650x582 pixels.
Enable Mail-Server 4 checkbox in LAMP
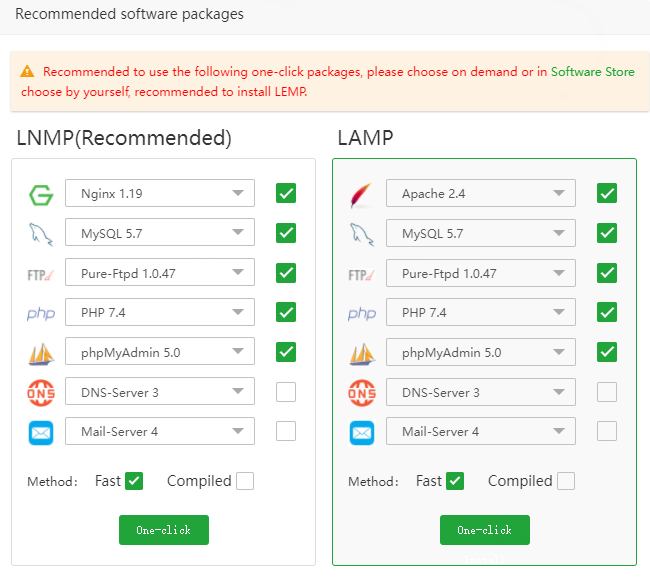pos(607,431)
